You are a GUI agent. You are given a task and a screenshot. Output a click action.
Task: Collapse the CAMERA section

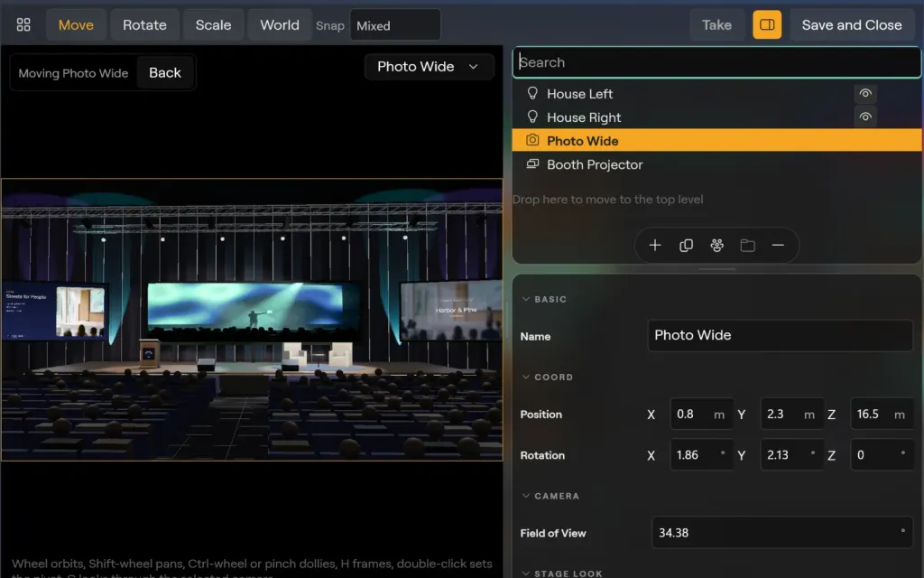[550, 496]
